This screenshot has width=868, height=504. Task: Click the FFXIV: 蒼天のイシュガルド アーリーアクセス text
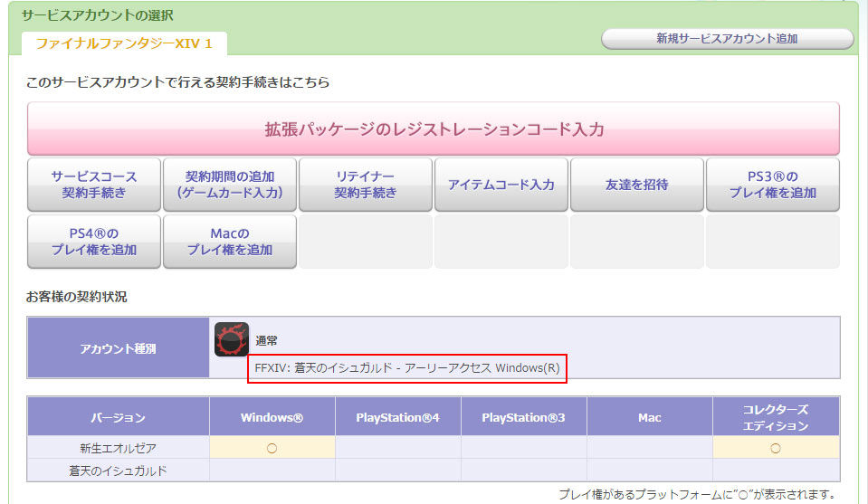[407, 368]
